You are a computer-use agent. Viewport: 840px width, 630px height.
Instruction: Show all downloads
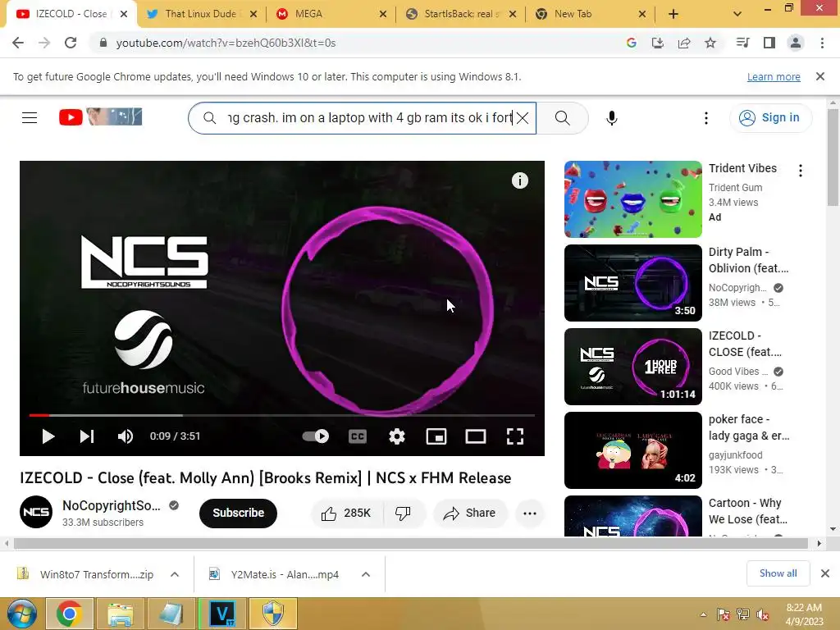click(x=778, y=573)
